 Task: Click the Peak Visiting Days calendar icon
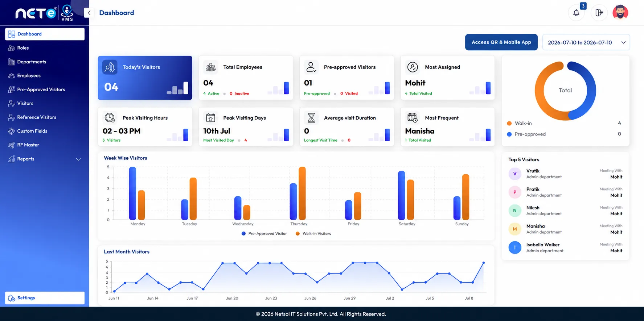[x=210, y=118]
